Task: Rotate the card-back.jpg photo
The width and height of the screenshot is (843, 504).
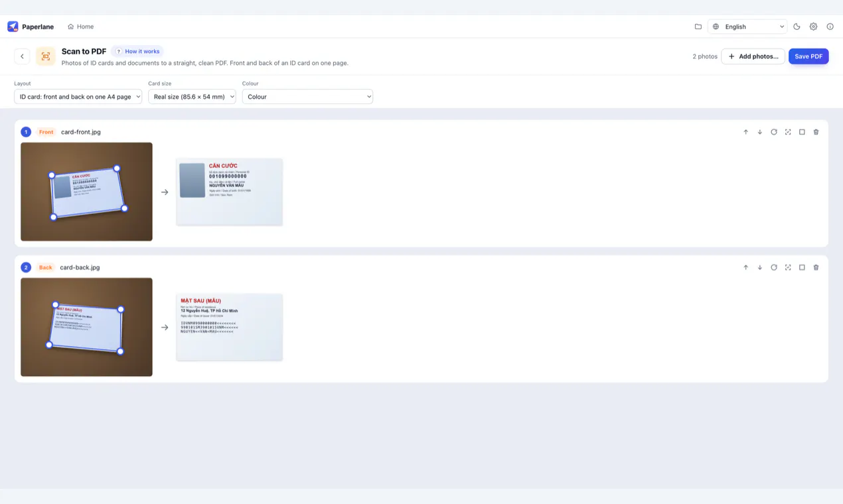Action: click(774, 267)
